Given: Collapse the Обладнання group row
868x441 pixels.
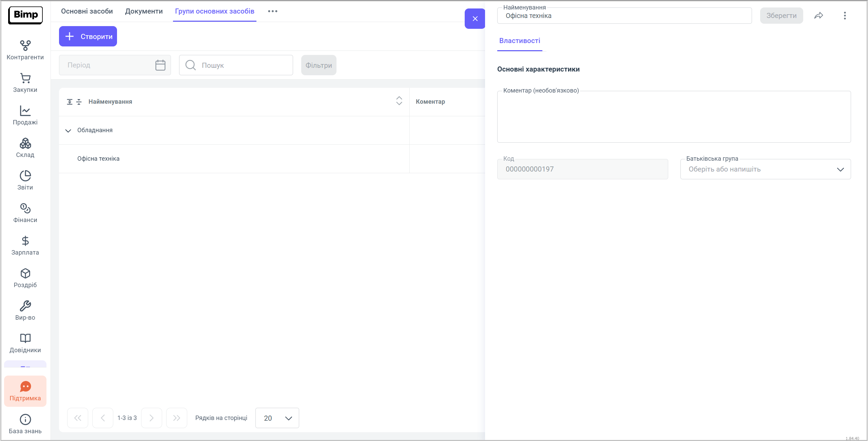Looking at the screenshot, I should pyautogui.click(x=68, y=131).
